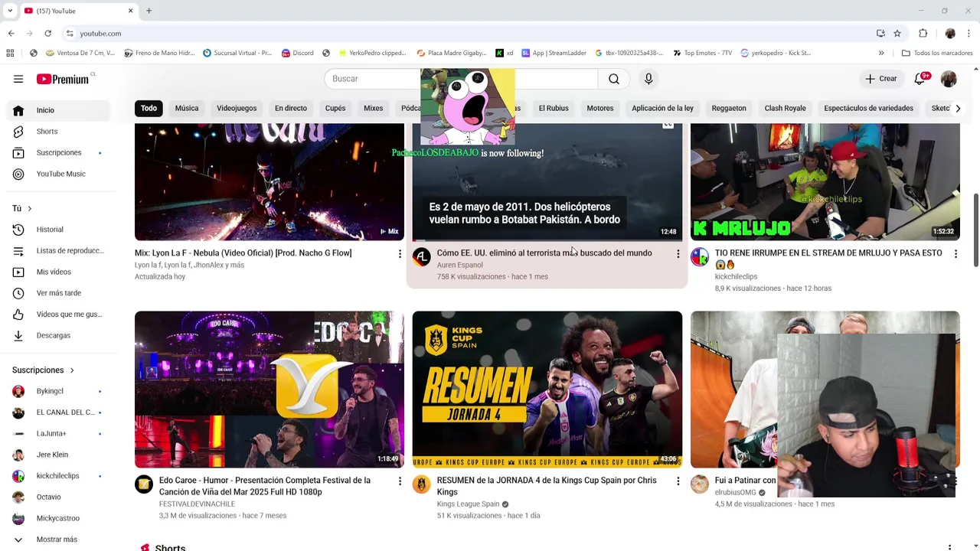Expand the Tú section chevron
This screenshot has width=980, height=551.
30,208
